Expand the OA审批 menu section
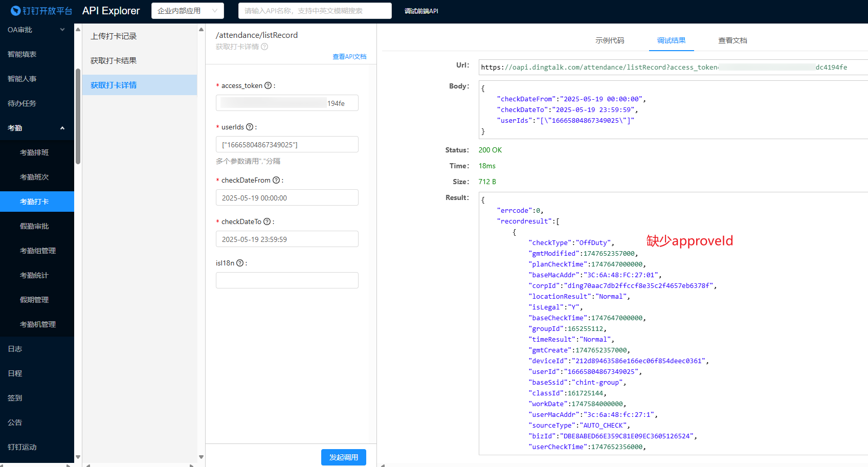The height and width of the screenshot is (467, 868). [37, 30]
